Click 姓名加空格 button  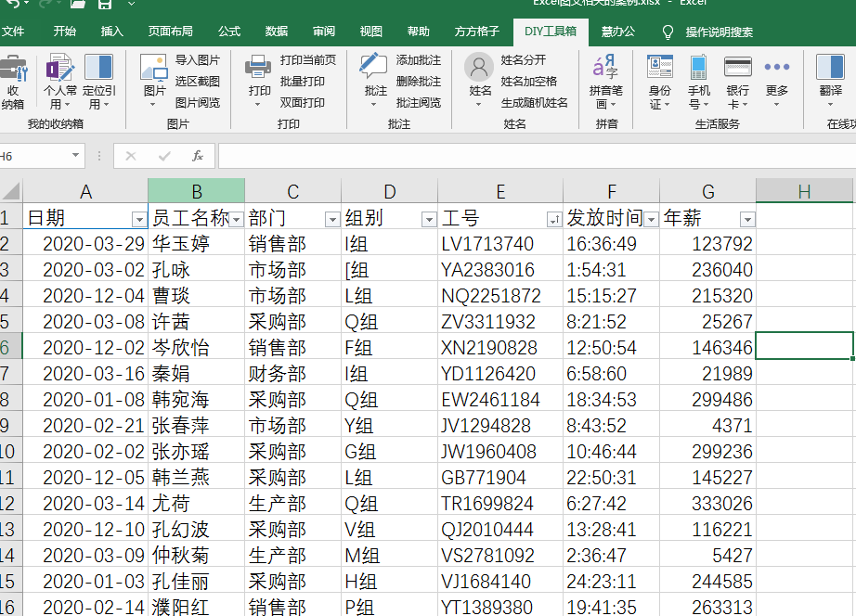pyautogui.click(x=529, y=82)
